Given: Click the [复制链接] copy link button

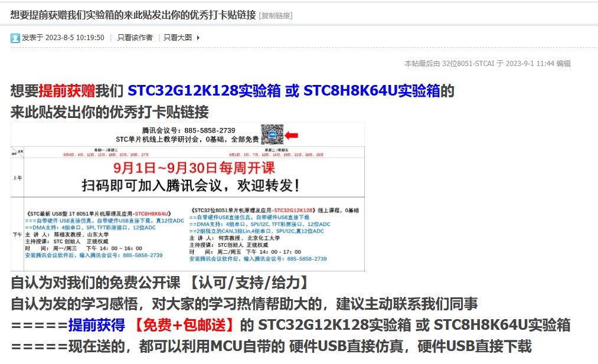Looking at the screenshot, I should click(x=276, y=15).
